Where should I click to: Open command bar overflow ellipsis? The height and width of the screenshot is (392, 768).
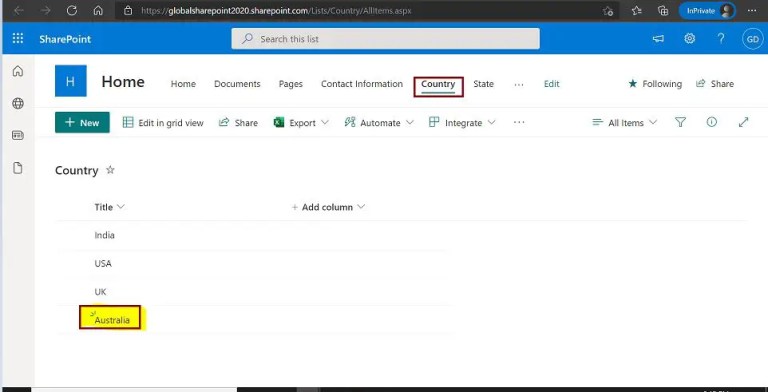click(519, 122)
